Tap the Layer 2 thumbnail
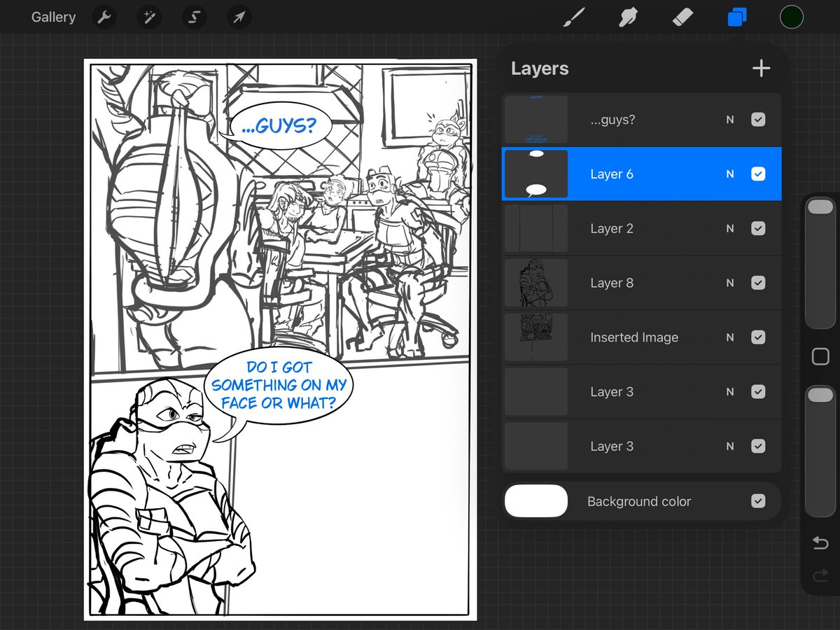 536,228
